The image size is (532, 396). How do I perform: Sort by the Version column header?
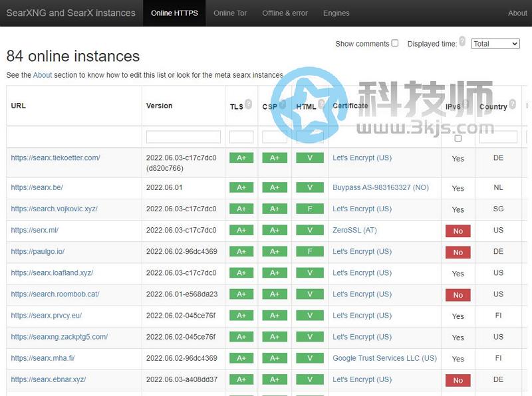(159, 106)
